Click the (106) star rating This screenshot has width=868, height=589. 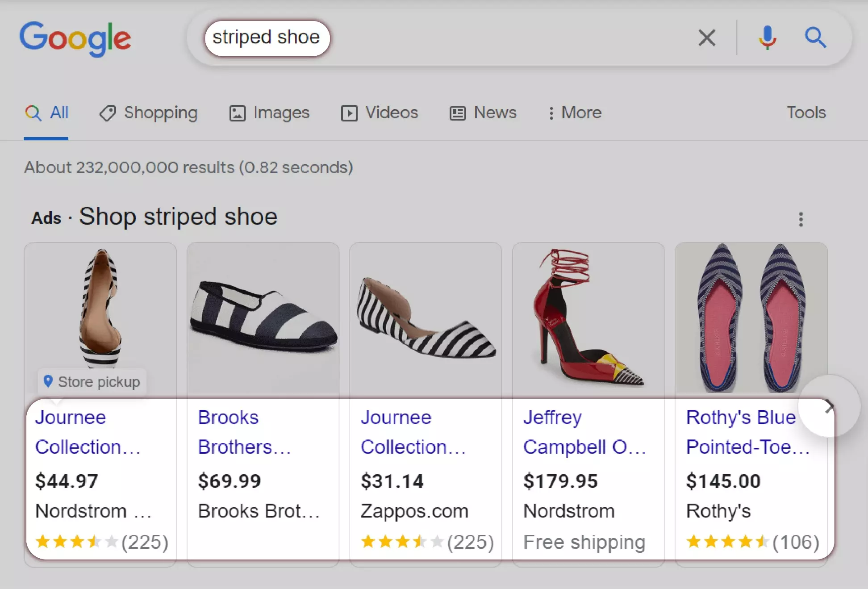[x=753, y=542]
